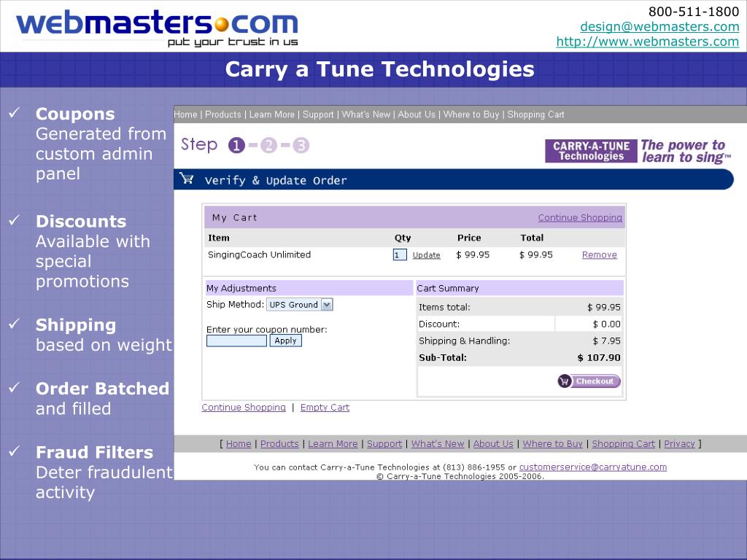747x560 pixels.
Task: Click the Qty field for SingingCoach Unlimited
Action: click(x=400, y=254)
